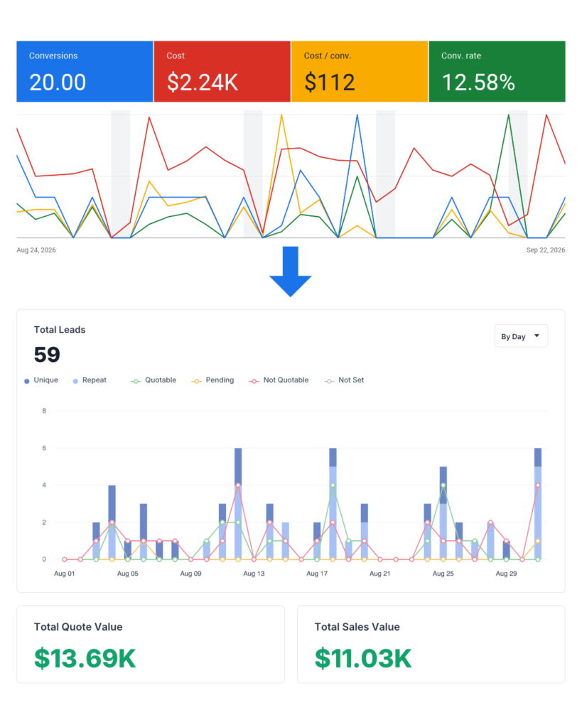The width and height of the screenshot is (582, 728).
Task: Click the $13.69K quote value
Action: coord(85,658)
